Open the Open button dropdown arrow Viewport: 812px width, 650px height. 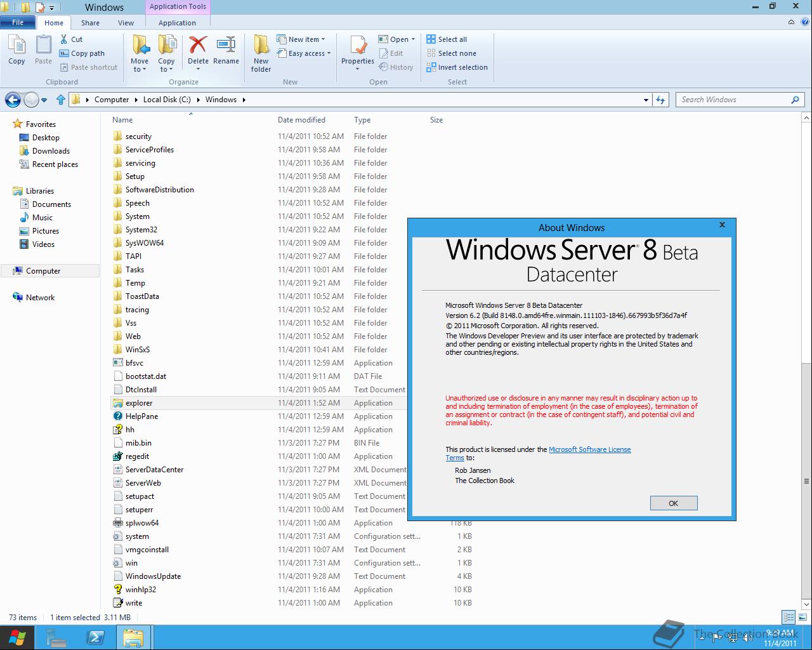tap(413, 39)
